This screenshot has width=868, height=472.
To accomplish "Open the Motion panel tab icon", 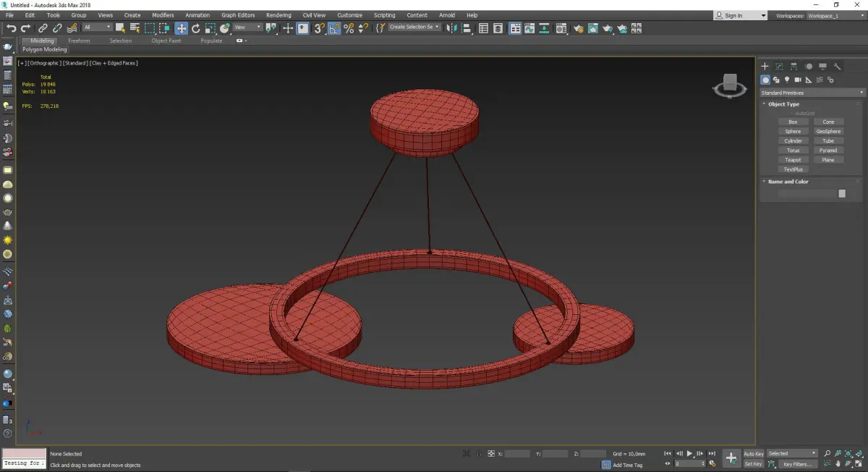I will [809, 66].
